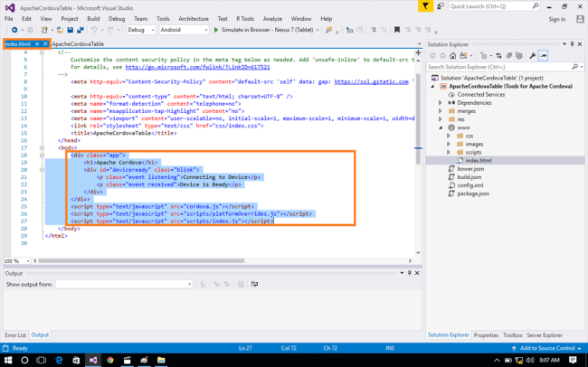The height and width of the screenshot is (367, 588).
Task: Collapse the www folder node
Action: click(441, 127)
